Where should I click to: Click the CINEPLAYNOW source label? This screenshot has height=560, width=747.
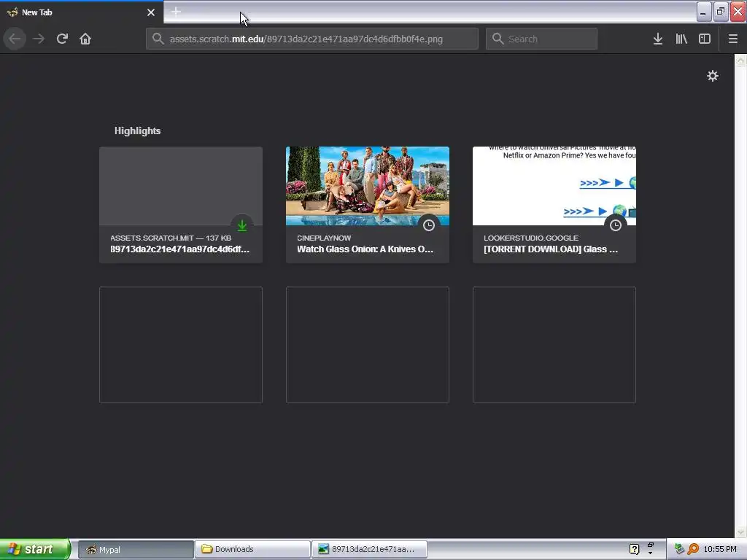coord(324,238)
